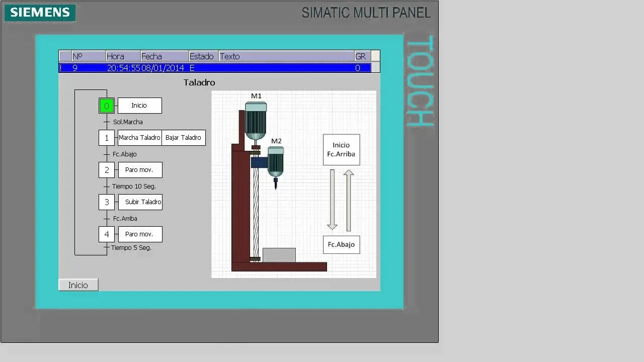The height and width of the screenshot is (362, 644).
Task: Select alarm row number 9
Action: point(215,68)
